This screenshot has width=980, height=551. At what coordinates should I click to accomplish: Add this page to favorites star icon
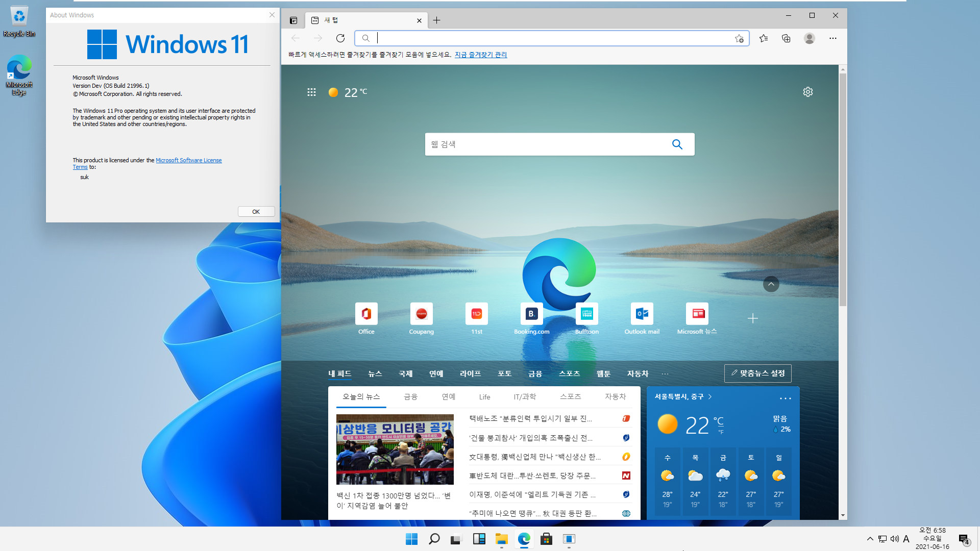[739, 38]
